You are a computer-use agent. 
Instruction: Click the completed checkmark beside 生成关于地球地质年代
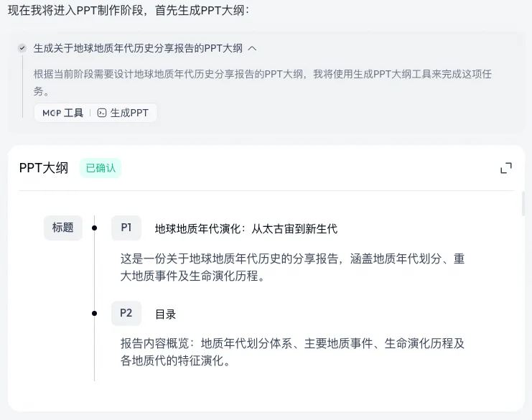pyautogui.click(x=22, y=48)
